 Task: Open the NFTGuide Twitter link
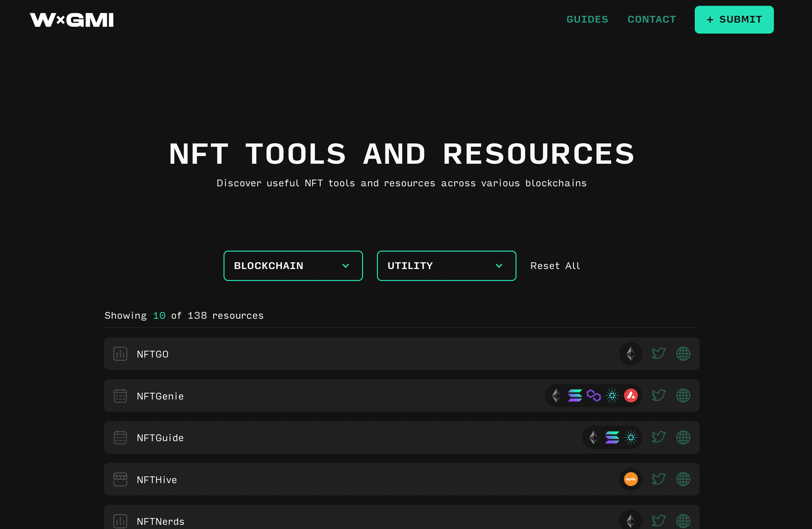pyautogui.click(x=659, y=437)
